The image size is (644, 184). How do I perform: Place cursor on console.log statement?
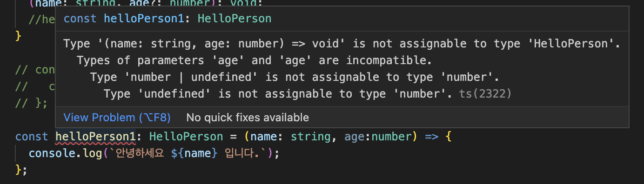click(x=154, y=153)
